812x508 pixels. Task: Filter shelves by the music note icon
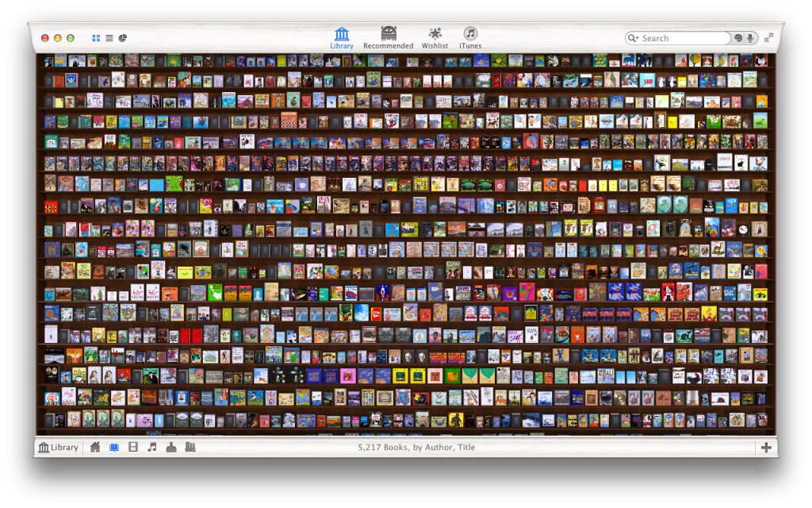click(x=151, y=447)
